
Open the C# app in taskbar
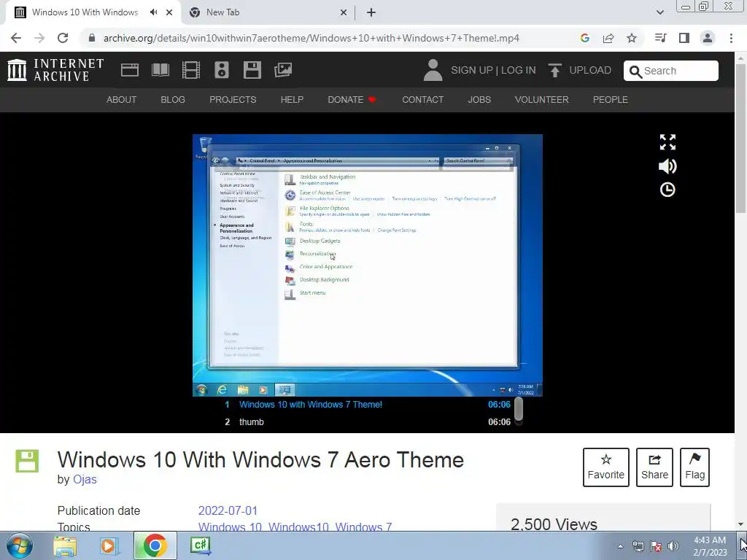(201, 545)
